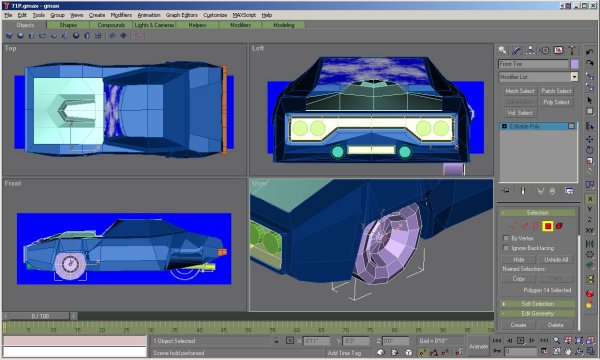Expand the Soft Selection rollout

click(x=537, y=304)
